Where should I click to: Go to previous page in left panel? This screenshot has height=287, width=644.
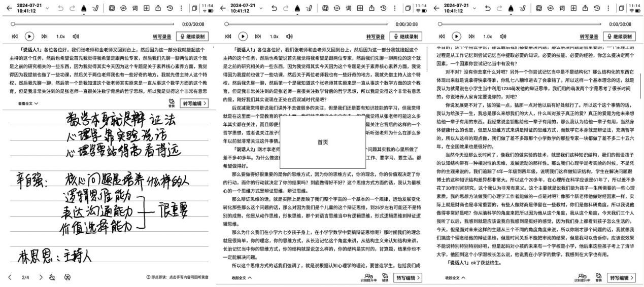click(10, 277)
